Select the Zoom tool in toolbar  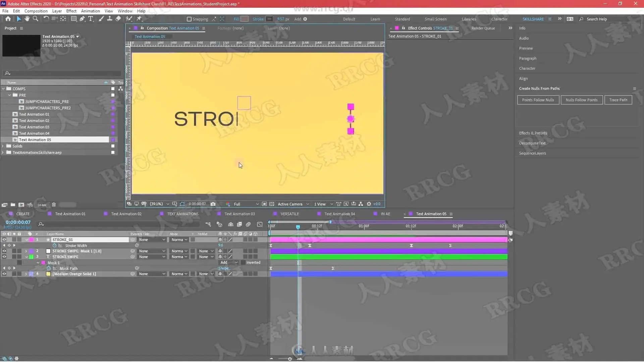tap(35, 19)
